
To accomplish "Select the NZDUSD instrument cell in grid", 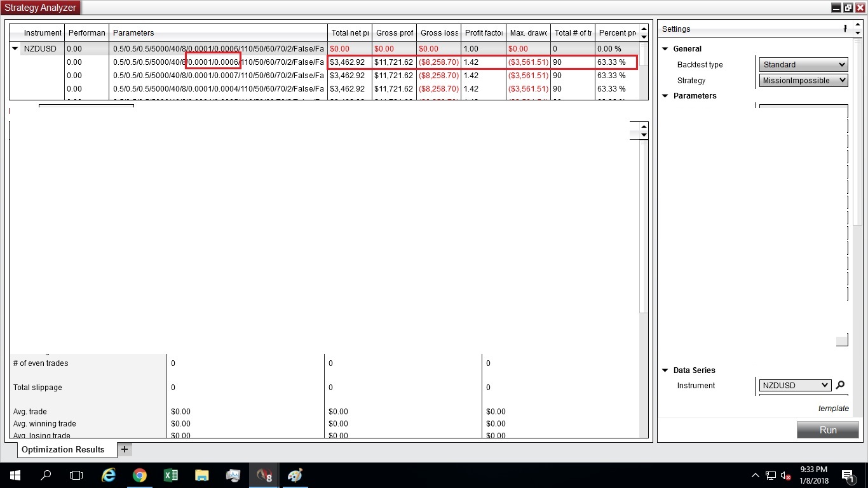I will coord(43,48).
